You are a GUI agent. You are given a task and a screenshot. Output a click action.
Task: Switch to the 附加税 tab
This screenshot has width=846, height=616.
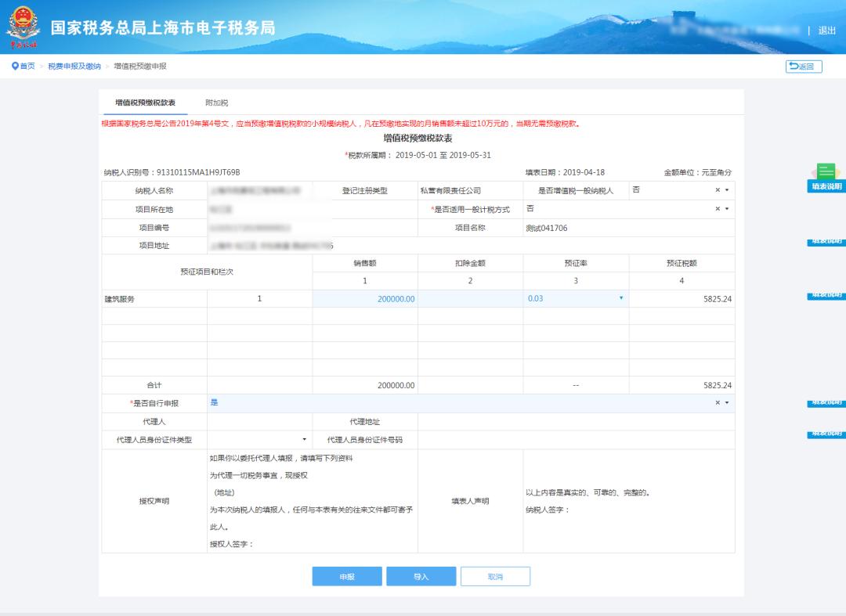(216, 103)
